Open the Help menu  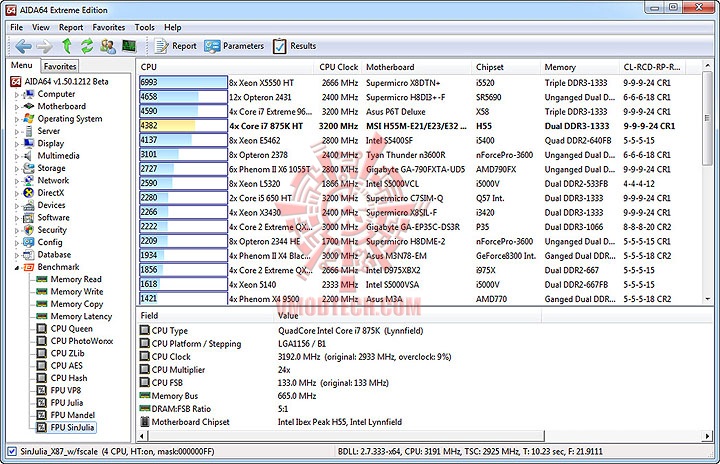tap(173, 27)
